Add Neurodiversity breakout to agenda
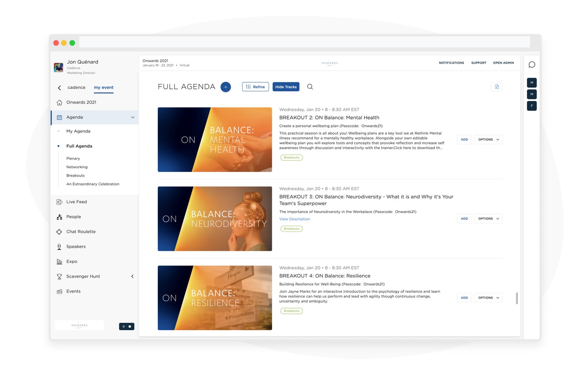Screen dimensions: 588x373 (464, 219)
